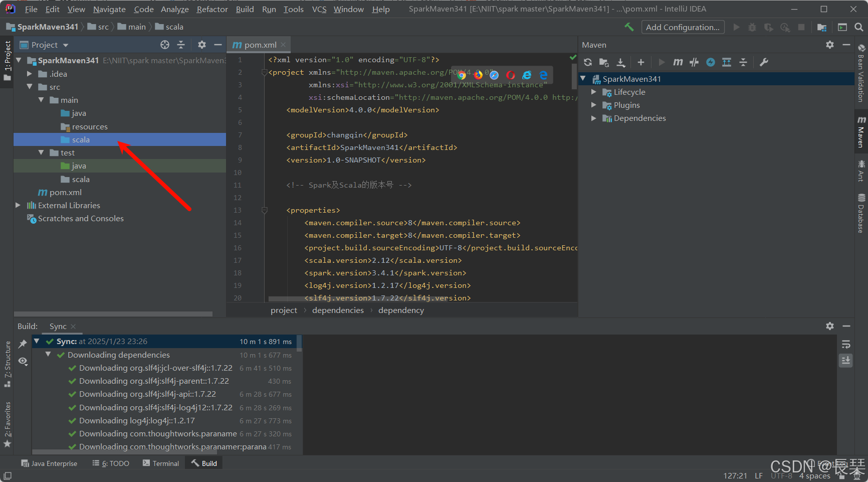Open Project Structure from the main toolbar
Viewport: 868px width, 482px height.
tap(822, 27)
